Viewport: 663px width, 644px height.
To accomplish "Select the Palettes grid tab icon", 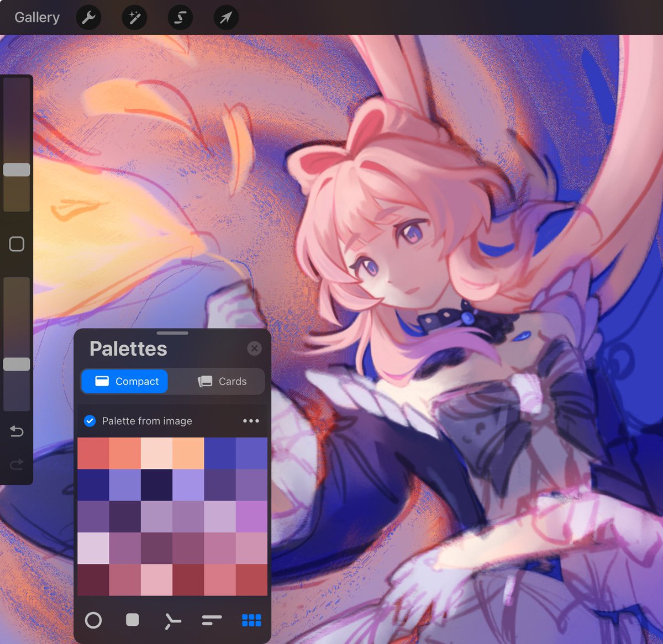I will [251, 620].
